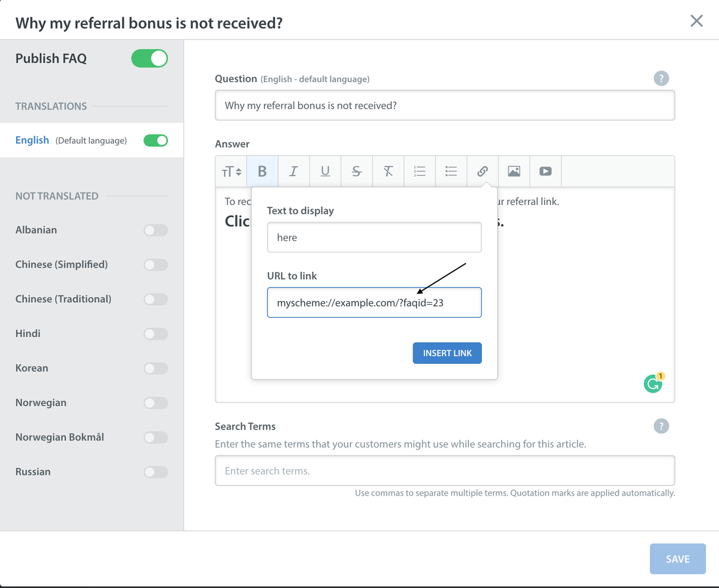The image size is (719, 588).
Task: Clear formatting from the answer text
Action: (388, 171)
